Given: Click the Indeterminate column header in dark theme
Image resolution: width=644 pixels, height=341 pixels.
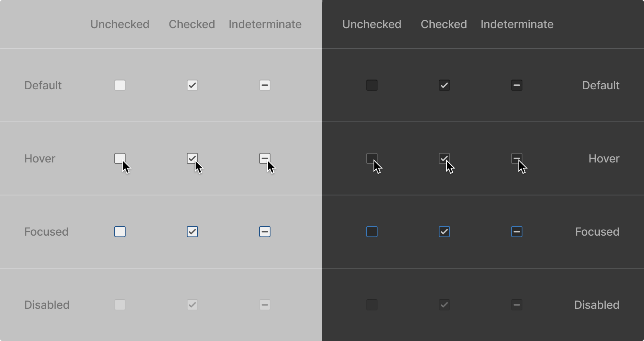Looking at the screenshot, I should click(x=517, y=24).
